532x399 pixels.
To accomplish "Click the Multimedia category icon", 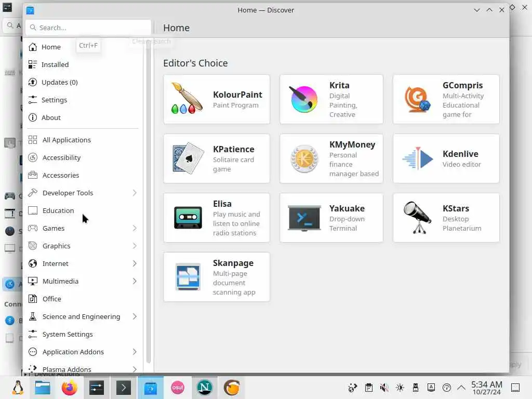I will [33, 281].
